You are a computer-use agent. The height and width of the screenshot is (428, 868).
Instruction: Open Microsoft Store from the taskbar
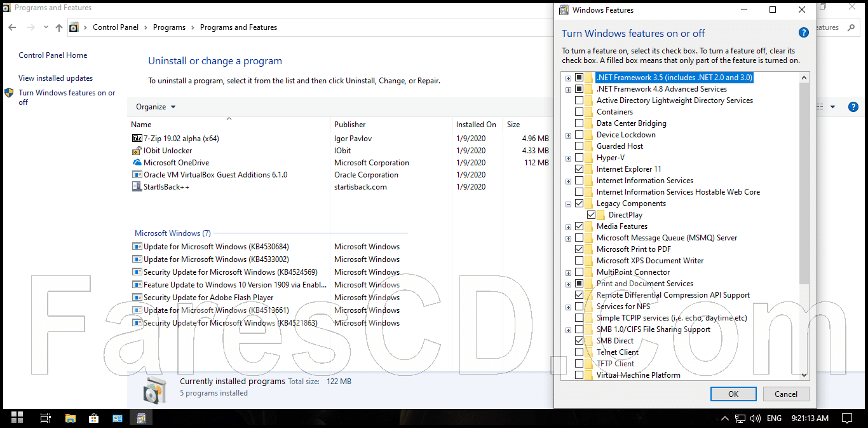click(x=93, y=418)
